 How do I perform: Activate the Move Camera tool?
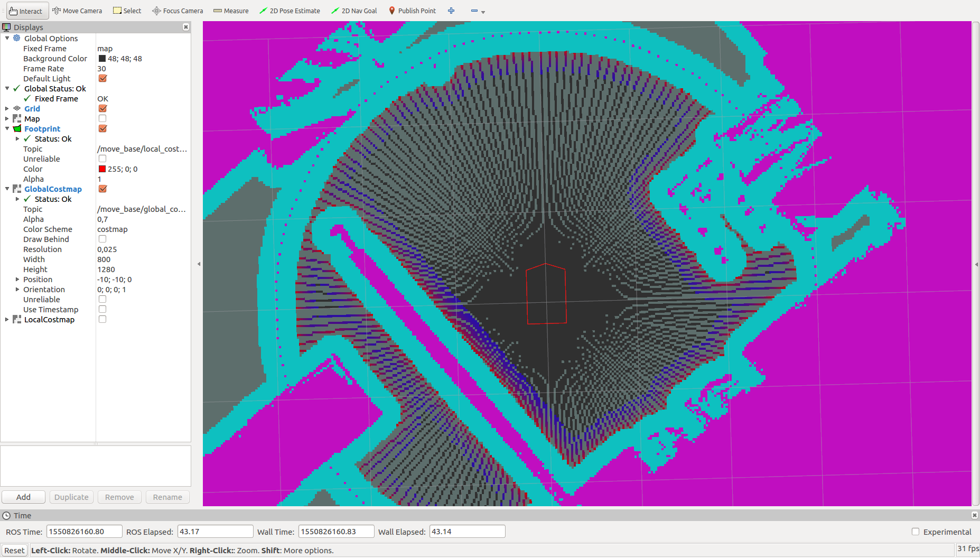point(77,11)
